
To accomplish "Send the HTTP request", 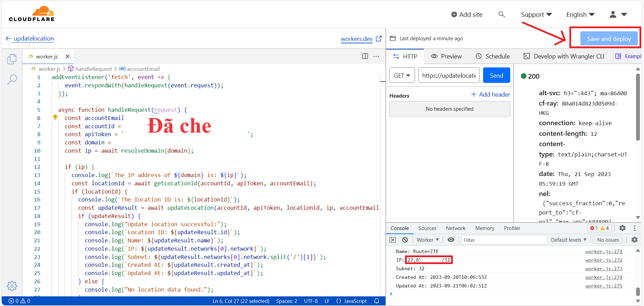I will [496, 75].
